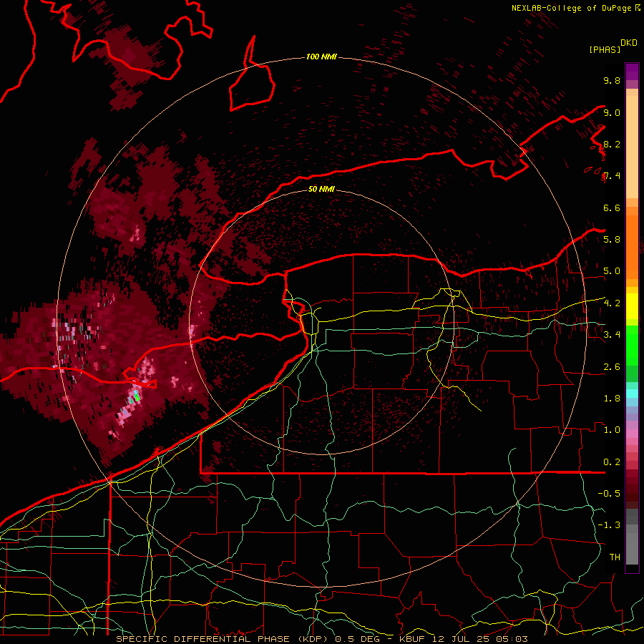644x644 pixels.
Task: Click the 3.4 value on the color scale
Action: coord(612,334)
